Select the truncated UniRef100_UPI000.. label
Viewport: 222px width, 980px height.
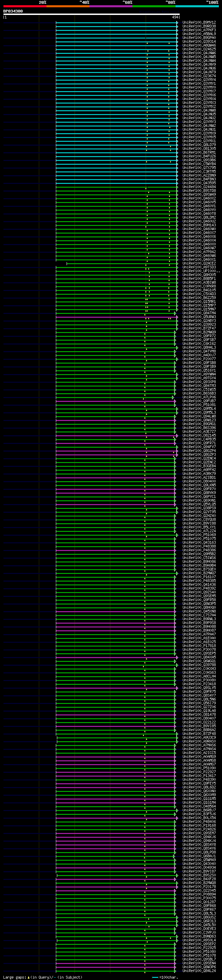[201, 271]
